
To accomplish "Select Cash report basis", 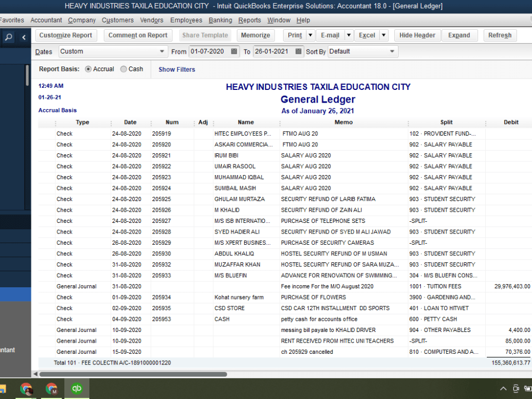I will coord(123,69).
